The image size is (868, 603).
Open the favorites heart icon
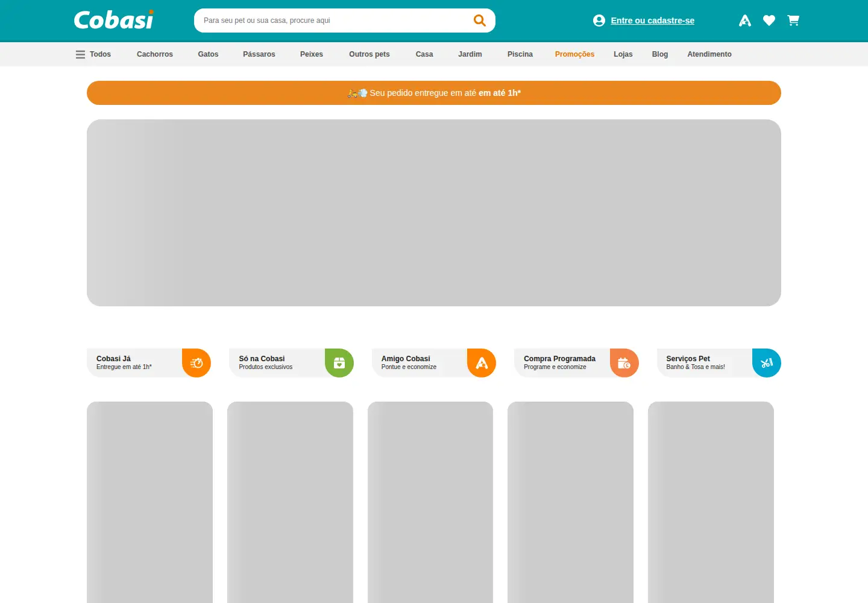[769, 21]
